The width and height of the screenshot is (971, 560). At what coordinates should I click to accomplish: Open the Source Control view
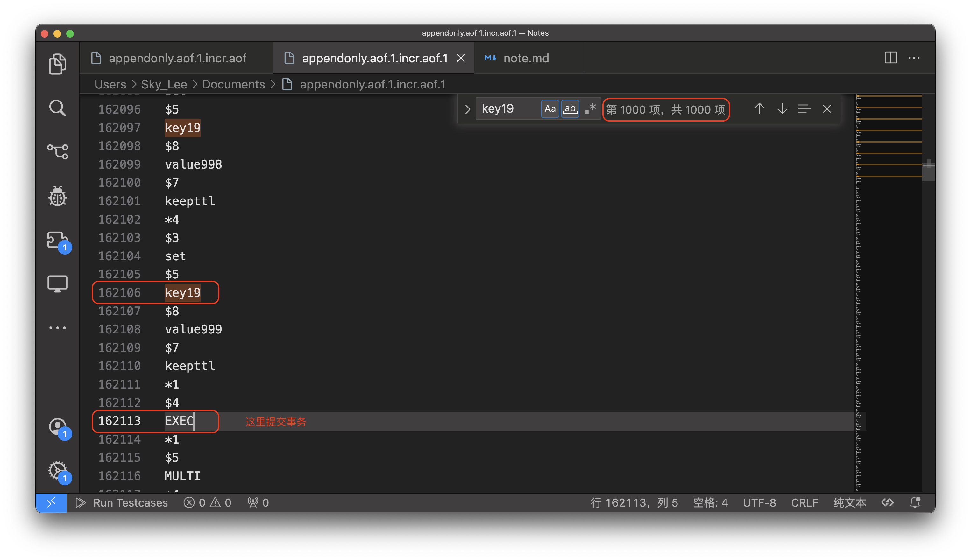click(57, 151)
